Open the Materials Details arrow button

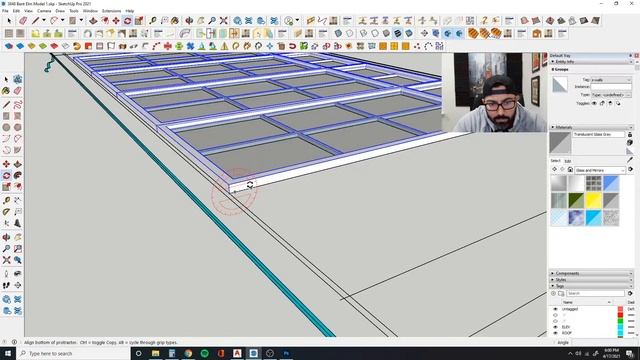click(x=630, y=169)
